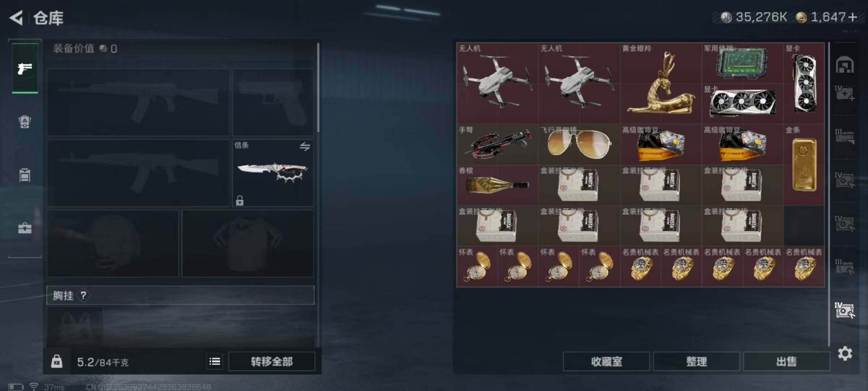Screen dimensions: 868x391
Task: Click 出售 to sell items
Action: (x=786, y=361)
